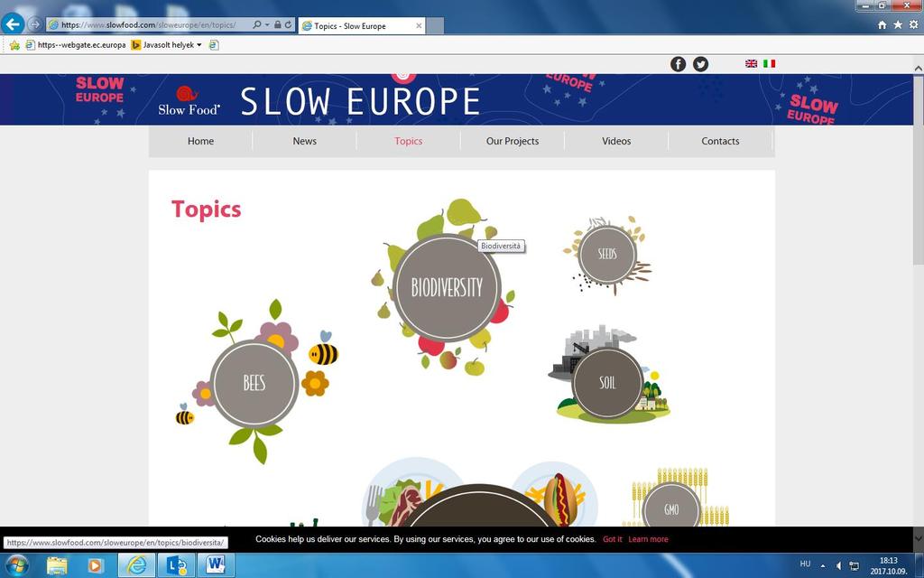The width and height of the screenshot is (924, 578).
Task: Accept cookies with Got it
Action: pyautogui.click(x=613, y=539)
